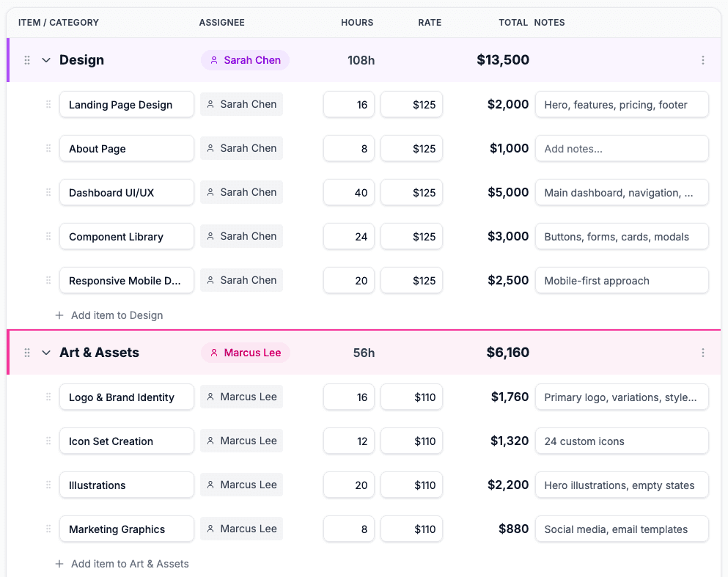
Task: Click the plus icon beside Add item to Design
Action: pos(59,315)
